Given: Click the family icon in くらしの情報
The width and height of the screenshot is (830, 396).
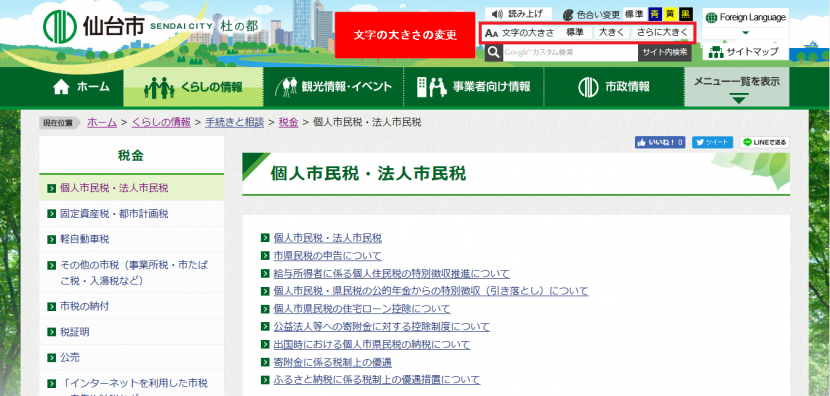Looking at the screenshot, I should click(159, 88).
